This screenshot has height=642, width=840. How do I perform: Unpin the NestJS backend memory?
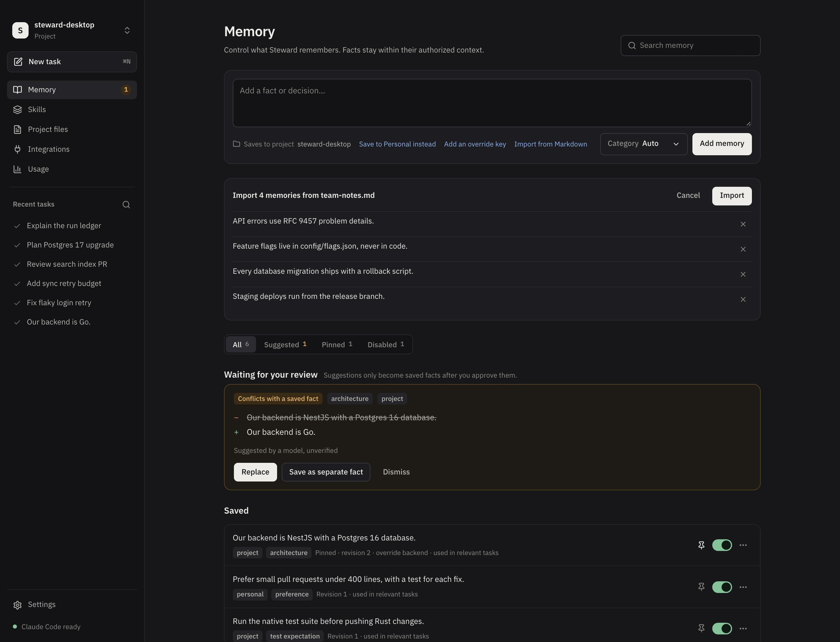701,545
